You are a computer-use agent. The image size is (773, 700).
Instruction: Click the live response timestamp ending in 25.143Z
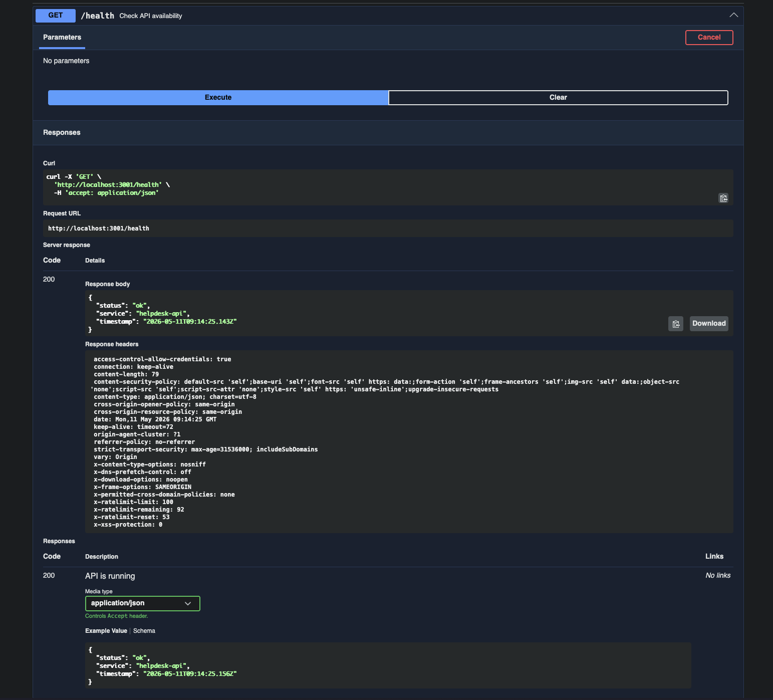pyautogui.click(x=190, y=322)
